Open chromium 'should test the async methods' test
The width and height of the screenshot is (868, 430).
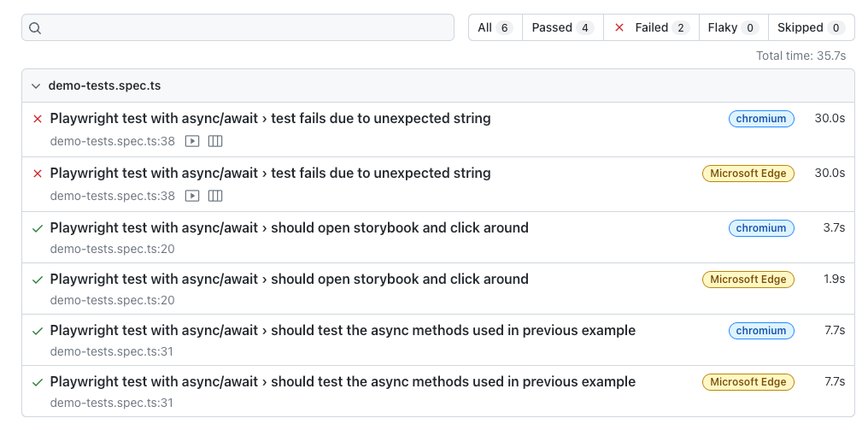[342, 331]
